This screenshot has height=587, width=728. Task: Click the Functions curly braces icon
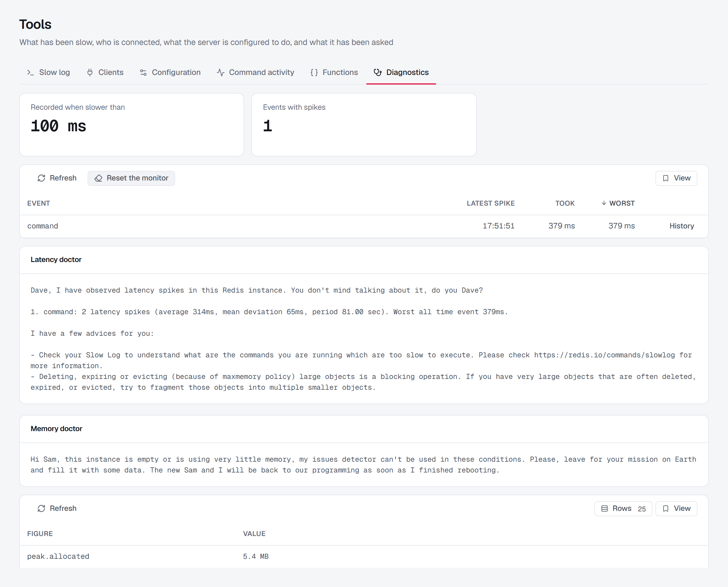[314, 72]
